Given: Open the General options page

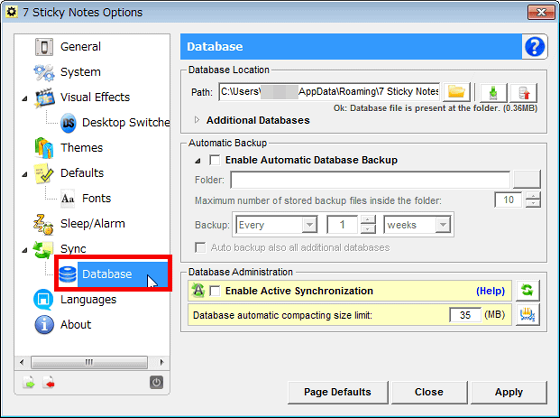Looking at the screenshot, I should (x=80, y=47).
